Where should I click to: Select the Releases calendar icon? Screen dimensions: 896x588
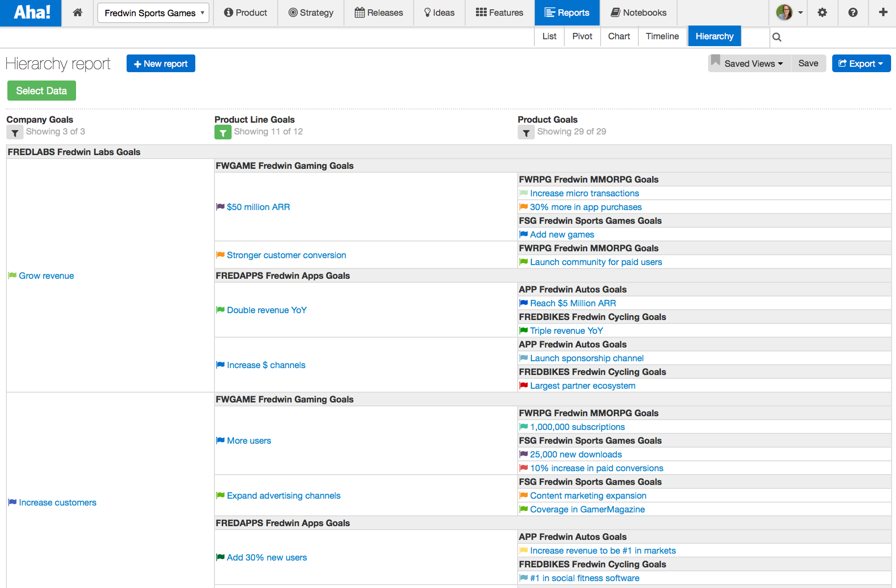359,12
